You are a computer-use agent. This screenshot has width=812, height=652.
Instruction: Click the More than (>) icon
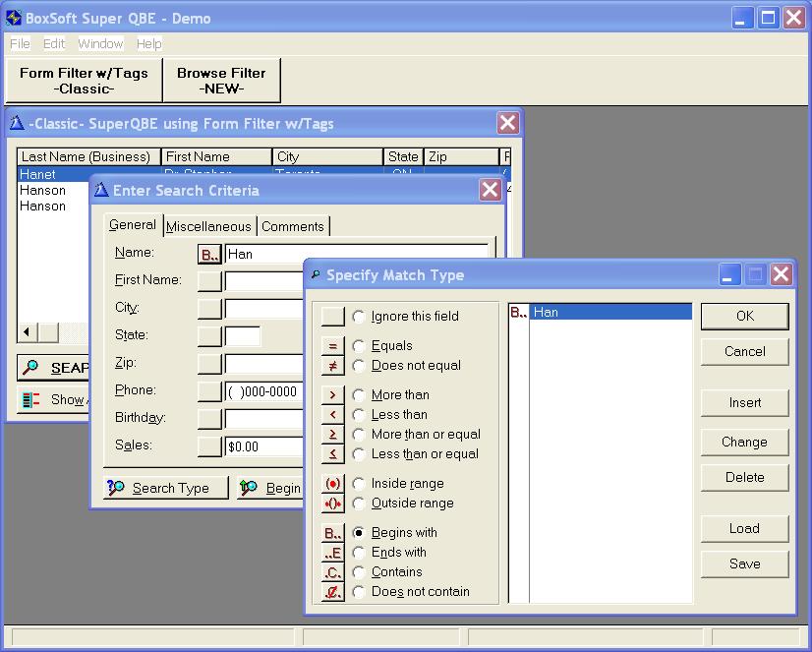click(333, 395)
